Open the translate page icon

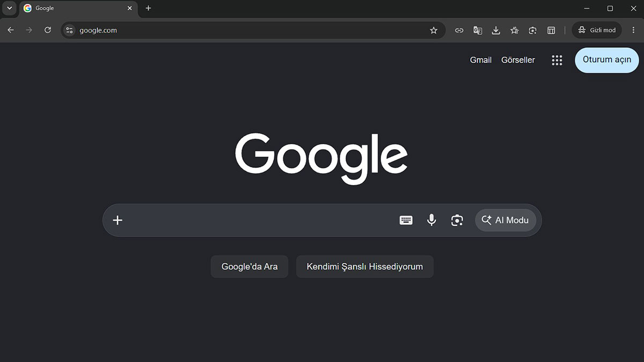coord(478,31)
